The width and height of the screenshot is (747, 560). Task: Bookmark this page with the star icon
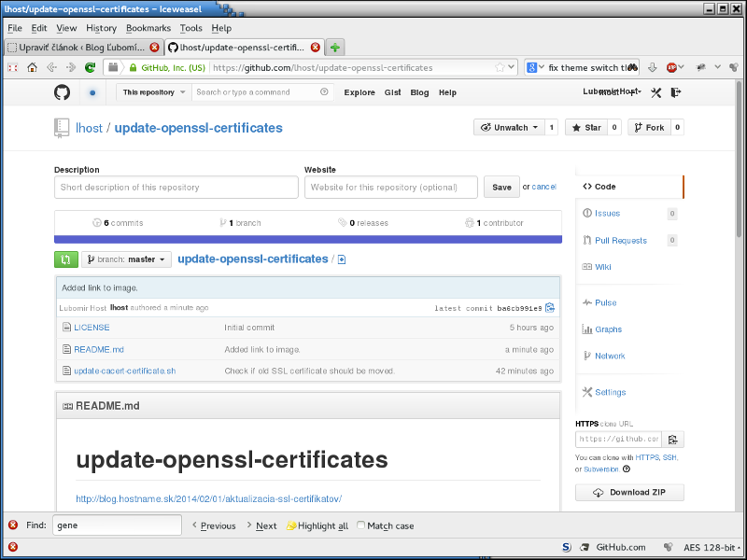pos(500,67)
